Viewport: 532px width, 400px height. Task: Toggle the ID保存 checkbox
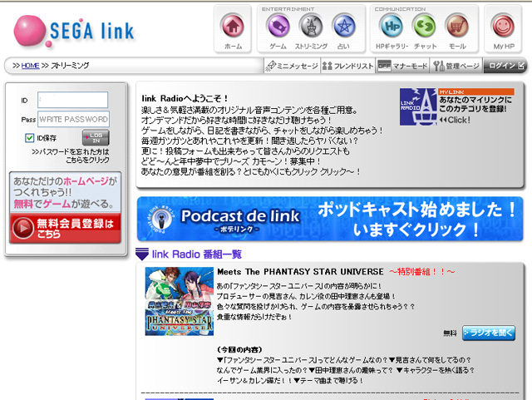[30, 138]
